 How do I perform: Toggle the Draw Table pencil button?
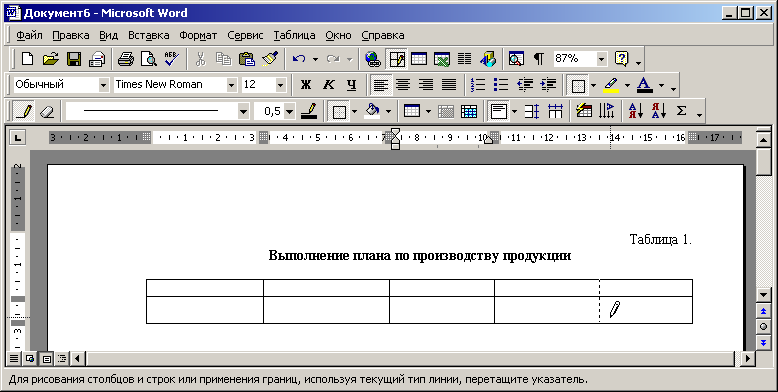(x=23, y=112)
